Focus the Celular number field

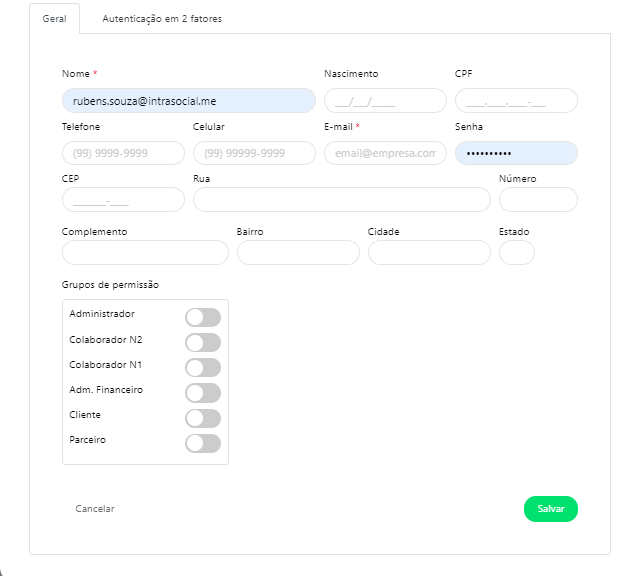pyautogui.click(x=254, y=153)
